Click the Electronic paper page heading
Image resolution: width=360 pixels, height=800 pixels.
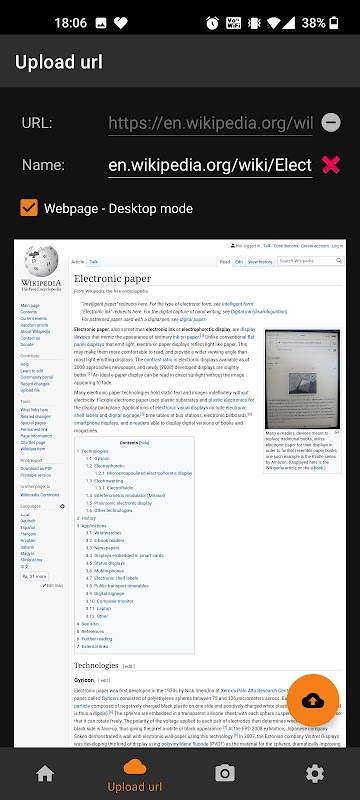112,278
